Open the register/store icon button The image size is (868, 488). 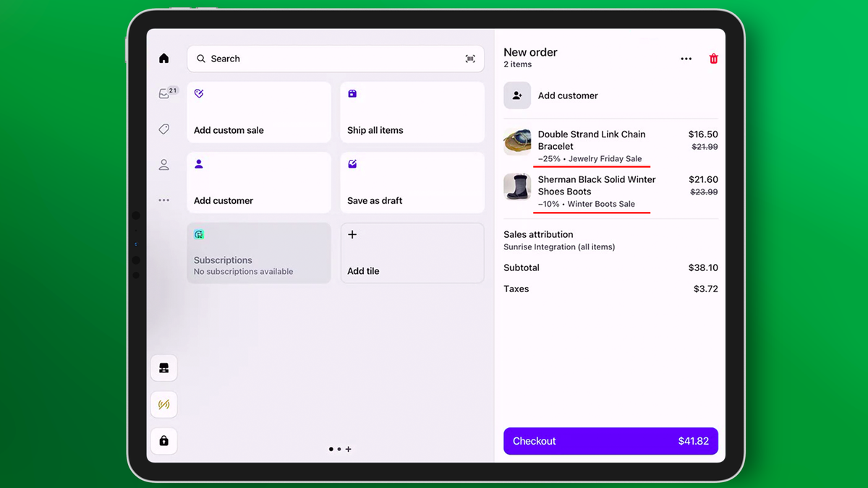164,368
